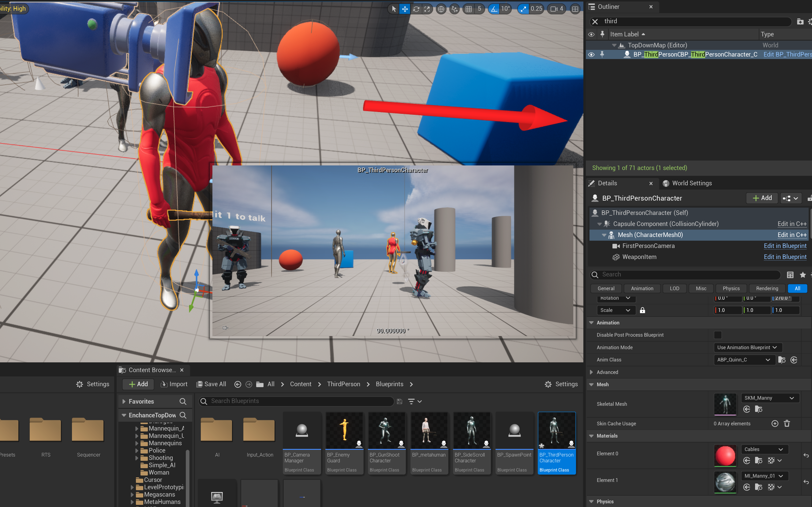
Task: Select the Physics filter tab in Details
Action: pyautogui.click(x=731, y=288)
